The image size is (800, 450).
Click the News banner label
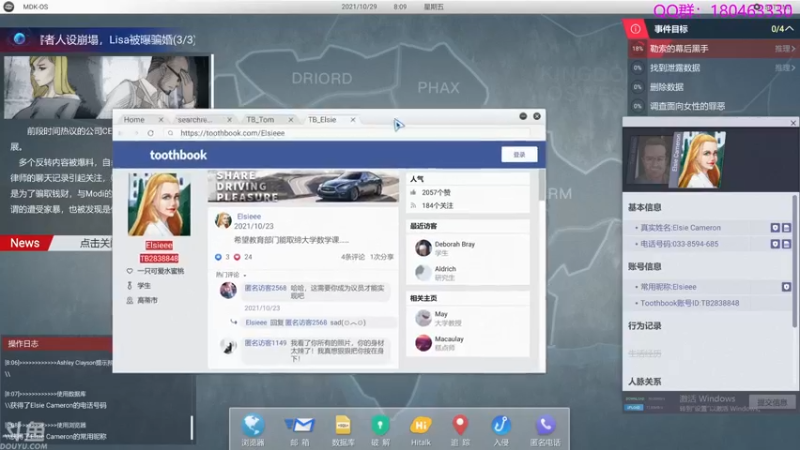click(24, 243)
